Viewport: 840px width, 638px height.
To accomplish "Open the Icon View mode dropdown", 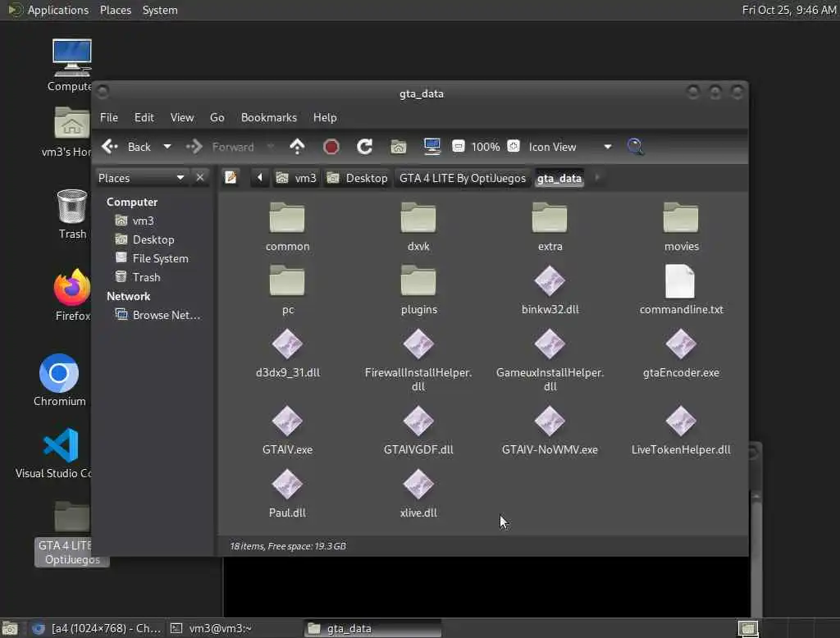I will [570, 147].
